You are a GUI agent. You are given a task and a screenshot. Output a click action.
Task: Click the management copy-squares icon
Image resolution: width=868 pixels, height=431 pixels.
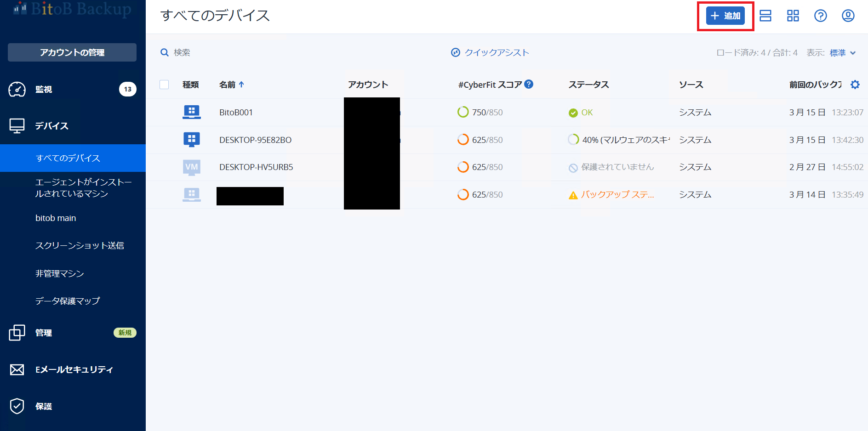(x=17, y=333)
